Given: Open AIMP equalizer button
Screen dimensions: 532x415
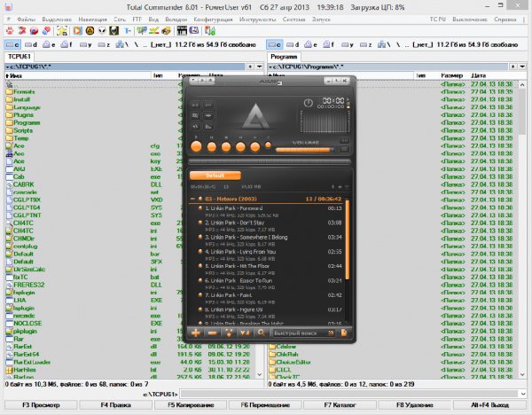Looking at the screenshot, I should (208, 126).
